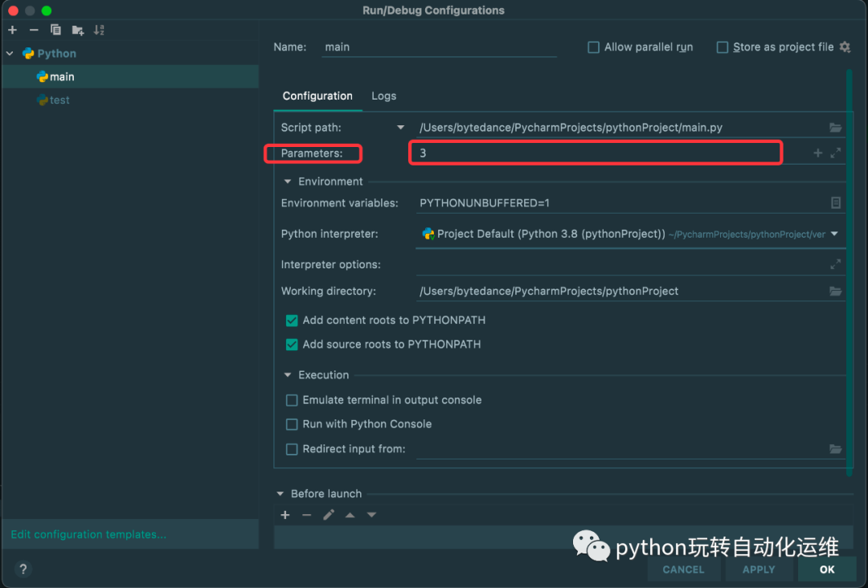Expand Interpreter options field

835,264
